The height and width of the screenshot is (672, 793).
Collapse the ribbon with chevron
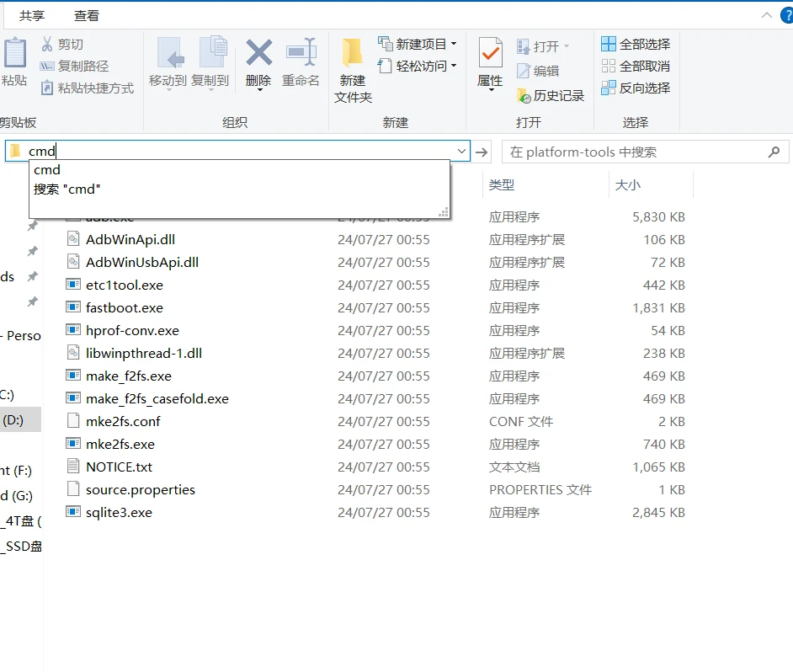coord(767,15)
